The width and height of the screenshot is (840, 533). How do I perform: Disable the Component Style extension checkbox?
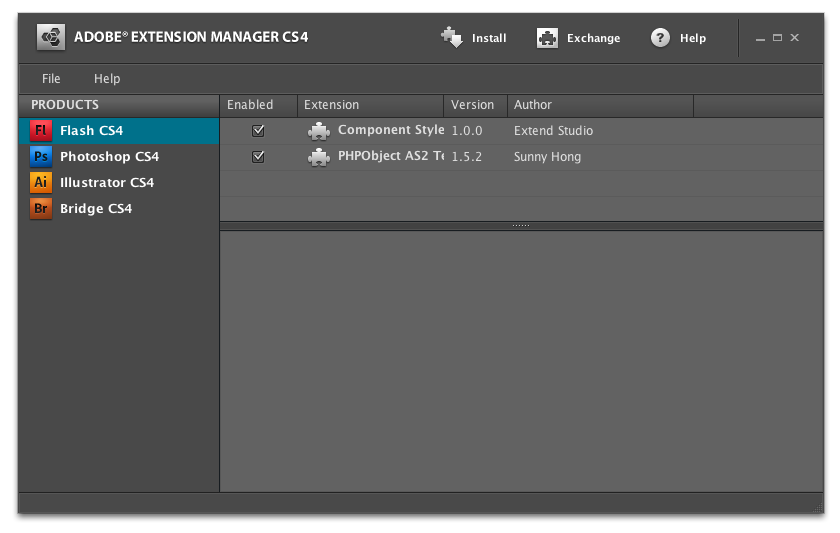[258, 131]
